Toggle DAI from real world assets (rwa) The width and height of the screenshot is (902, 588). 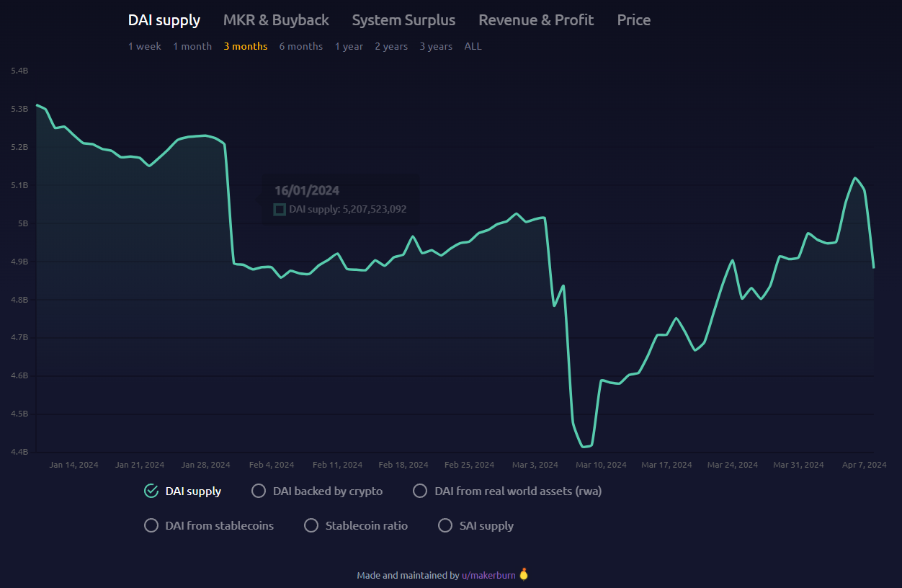(420, 491)
